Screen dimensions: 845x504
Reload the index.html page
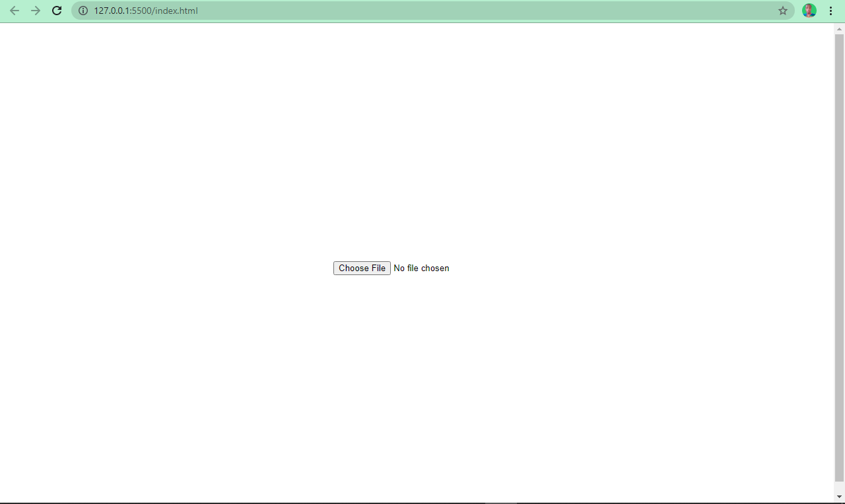click(57, 11)
